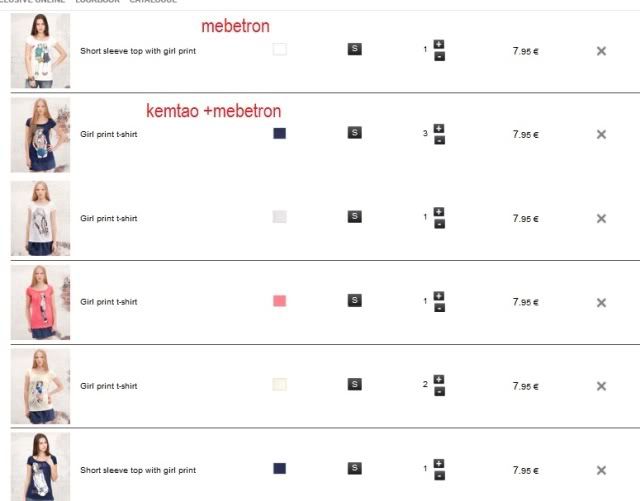The image size is (640, 501).
Task: Decrease quantity of the light gray t-shirt
Action: 439,224
